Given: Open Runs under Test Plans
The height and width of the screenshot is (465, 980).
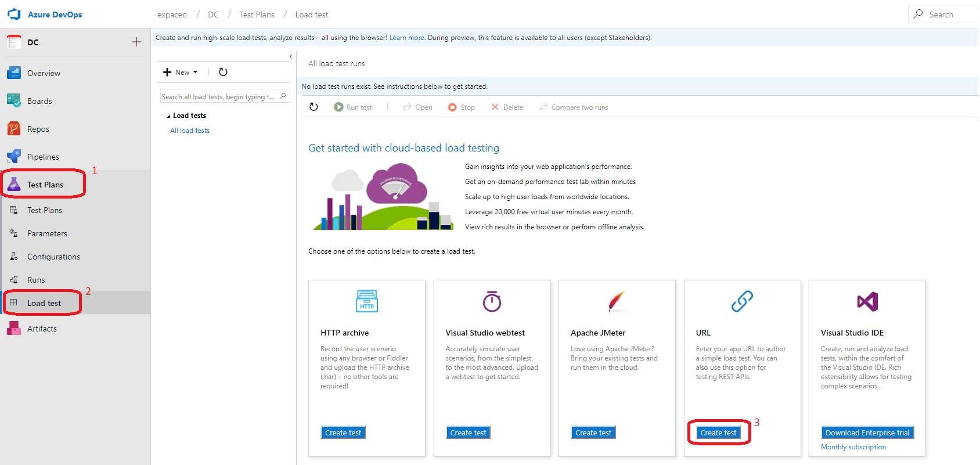Looking at the screenshot, I should pyautogui.click(x=36, y=280).
